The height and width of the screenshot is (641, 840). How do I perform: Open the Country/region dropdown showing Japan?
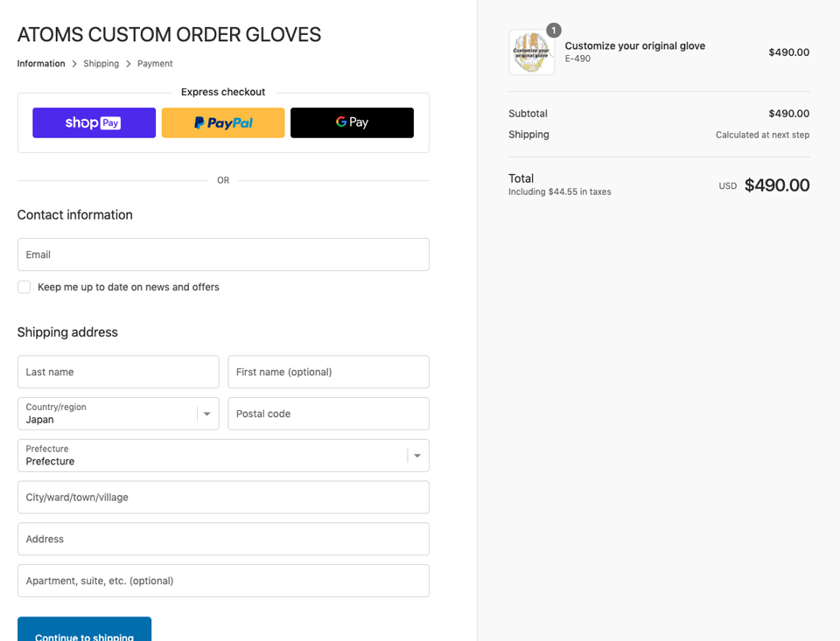pyautogui.click(x=118, y=414)
